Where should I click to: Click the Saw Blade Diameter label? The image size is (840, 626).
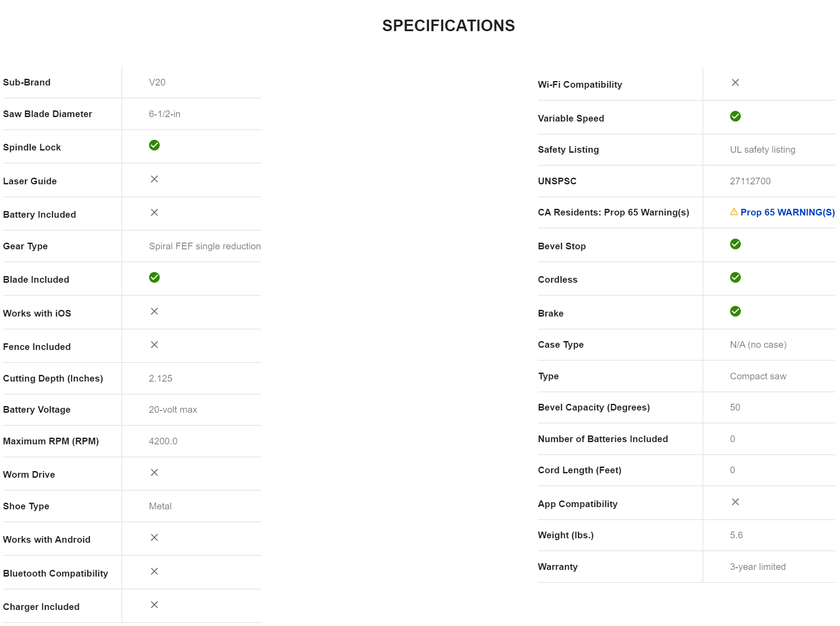tap(48, 114)
